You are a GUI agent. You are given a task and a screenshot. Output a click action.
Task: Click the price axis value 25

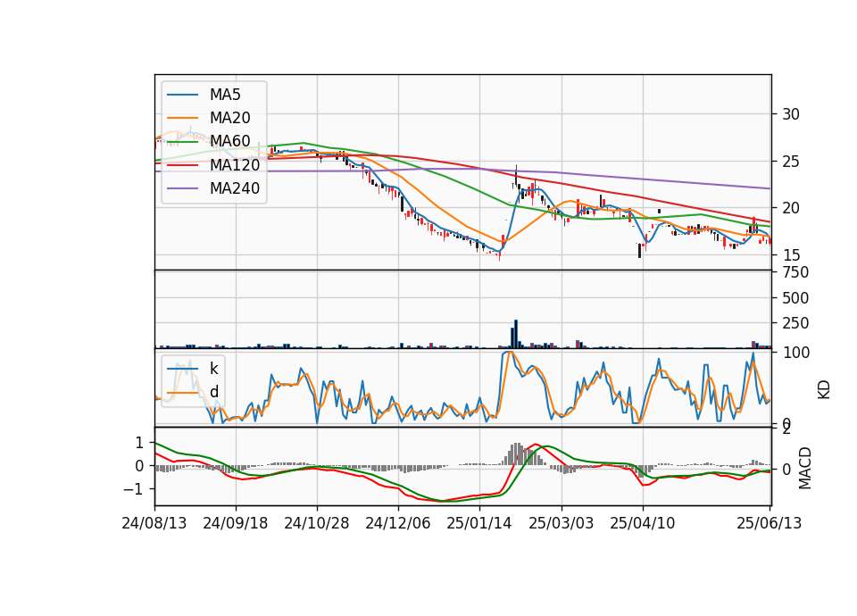click(791, 162)
